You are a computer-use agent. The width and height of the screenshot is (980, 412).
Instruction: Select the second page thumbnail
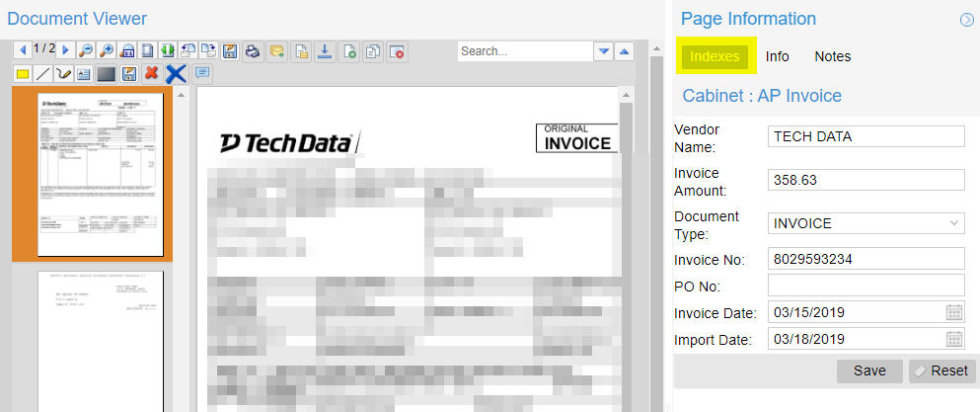click(x=100, y=341)
